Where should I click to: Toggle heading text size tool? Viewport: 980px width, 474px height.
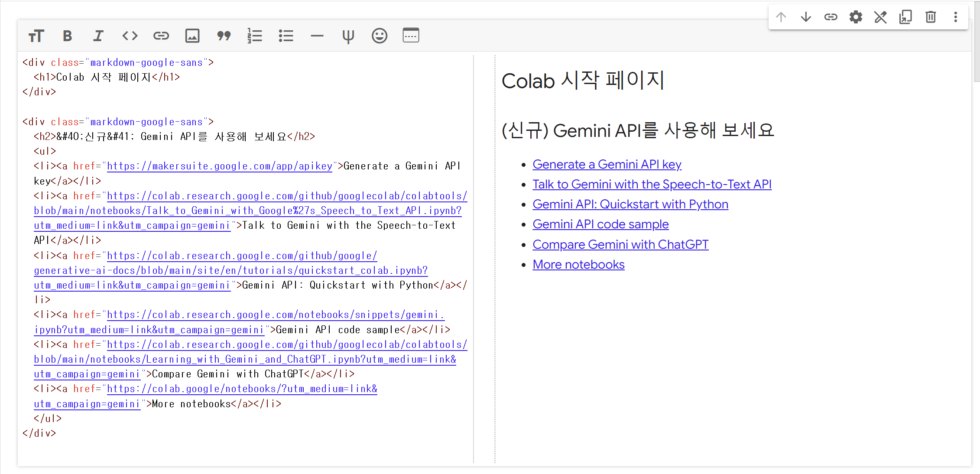(x=36, y=36)
